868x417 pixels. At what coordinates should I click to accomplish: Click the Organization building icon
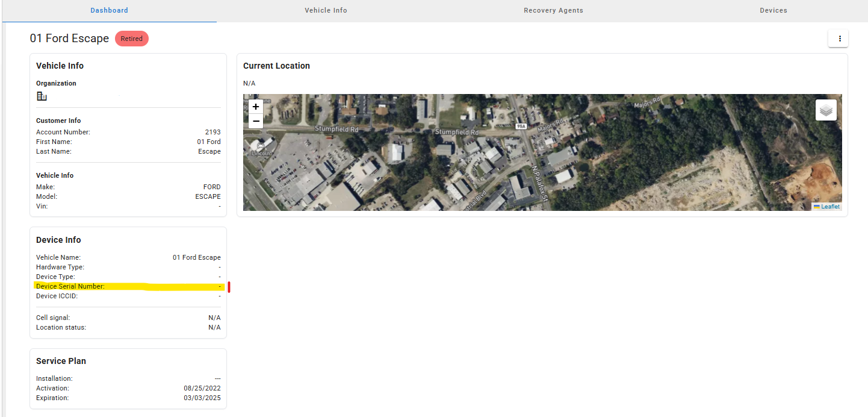(42, 96)
